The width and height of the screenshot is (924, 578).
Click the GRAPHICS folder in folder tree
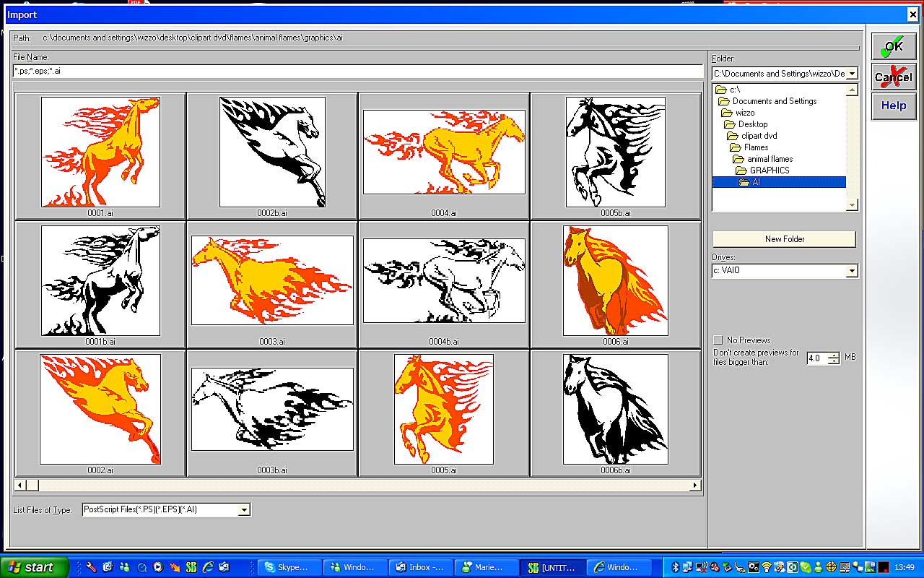[769, 171]
